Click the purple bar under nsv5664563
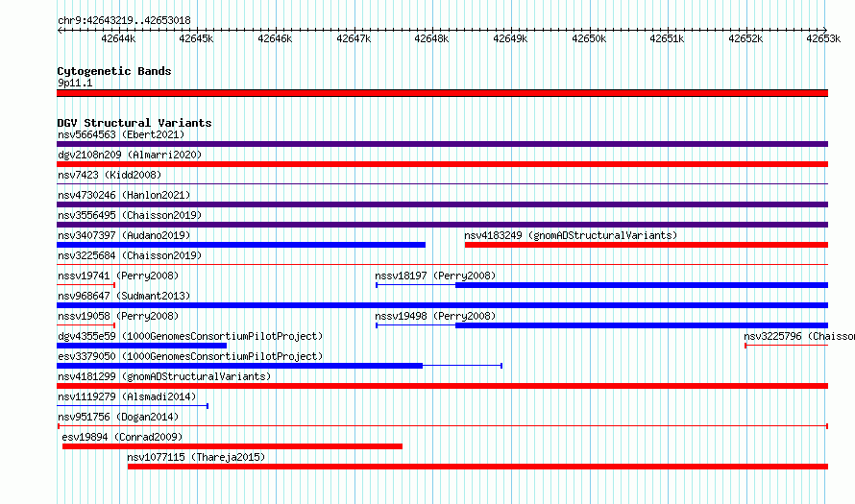The width and height of the screenshot is (855, 504). click(442, 144)
